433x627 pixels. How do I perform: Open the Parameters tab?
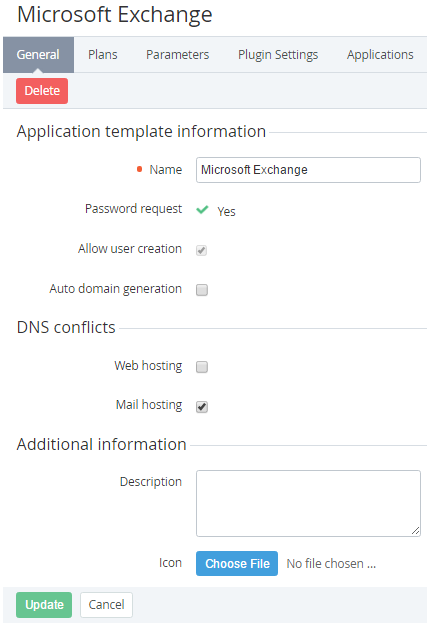click(178, 55)
